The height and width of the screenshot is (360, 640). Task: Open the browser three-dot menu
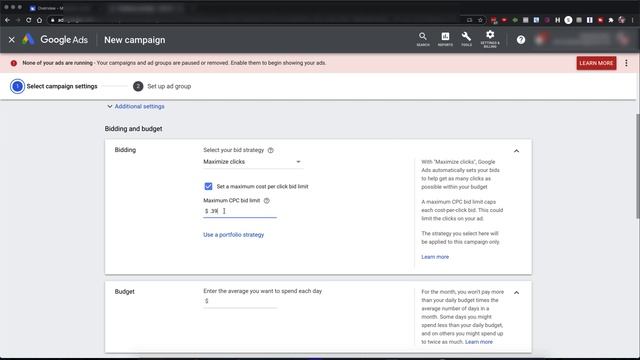pyautogui.click(x=633, y=20)
